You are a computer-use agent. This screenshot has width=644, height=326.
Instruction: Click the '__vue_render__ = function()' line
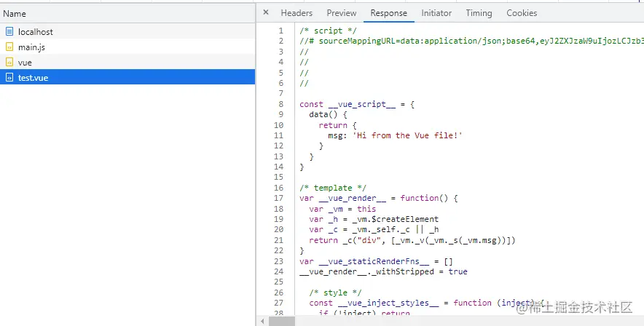click(x=378, y=198)
